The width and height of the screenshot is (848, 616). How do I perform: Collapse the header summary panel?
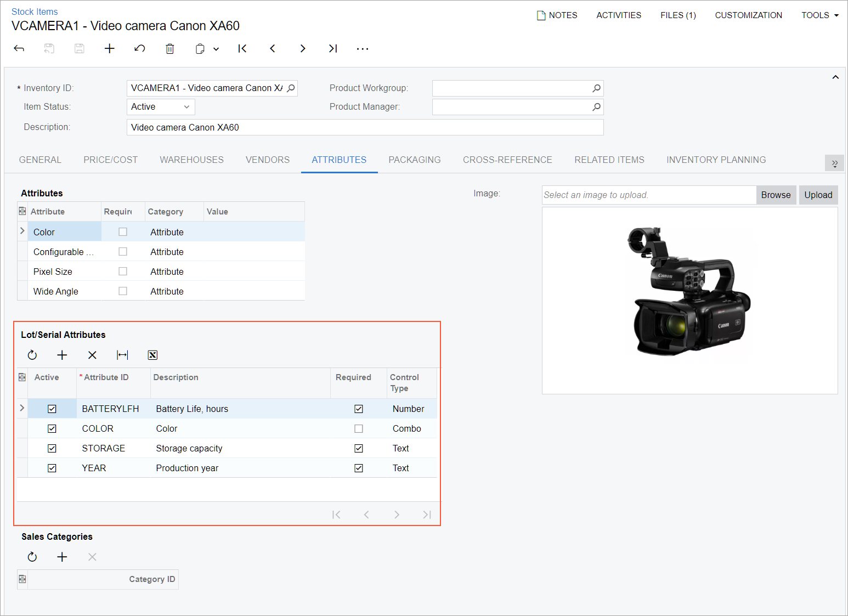click(x=835, y=77)
